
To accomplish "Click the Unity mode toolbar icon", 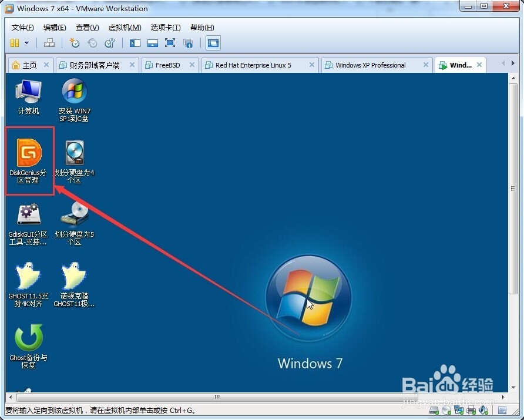I will (188, 43).
